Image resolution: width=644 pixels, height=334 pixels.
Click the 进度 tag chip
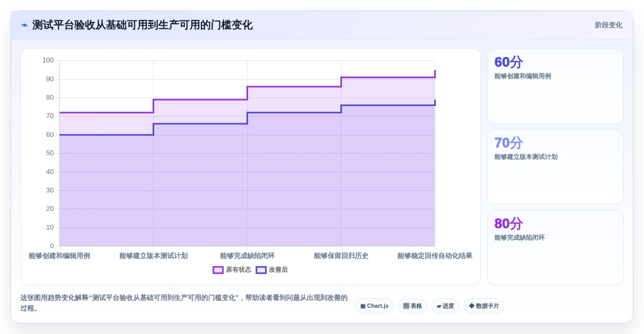pos(445,306)
